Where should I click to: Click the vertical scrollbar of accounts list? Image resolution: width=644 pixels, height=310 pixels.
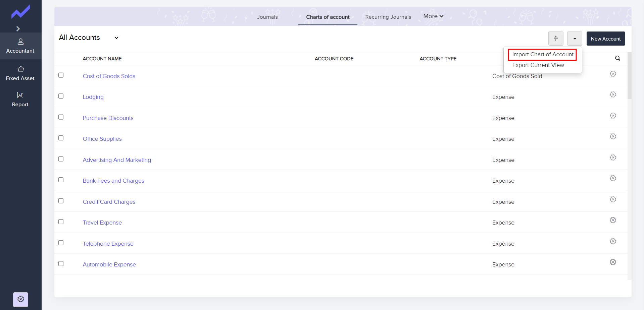pyautogui.click(x=629, y=76)
